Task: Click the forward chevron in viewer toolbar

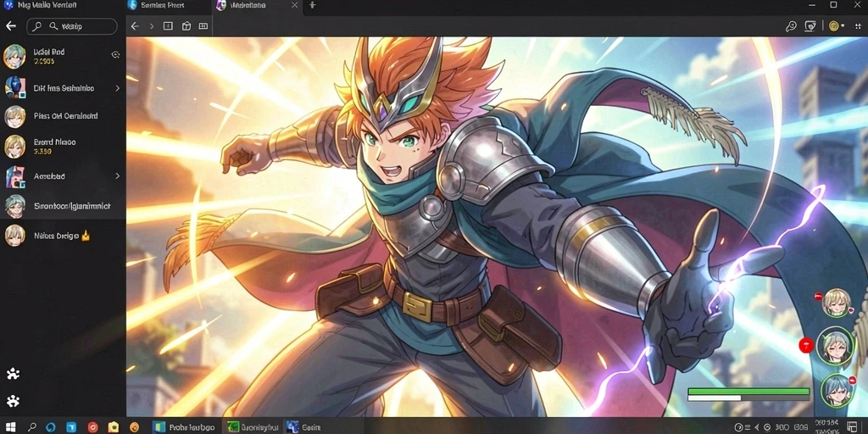Action: [x=151, y=26]
